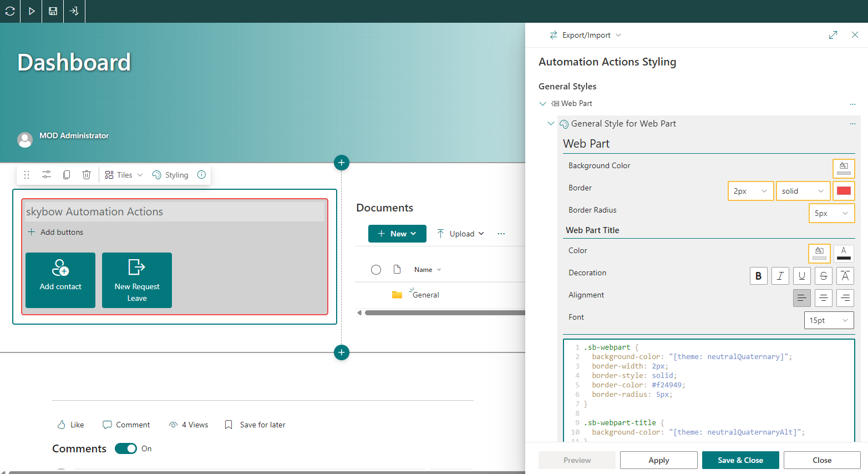Screen dimensions: 868x474
Task: Click the refresh icon in top toolbar
Action: [10, 11]
